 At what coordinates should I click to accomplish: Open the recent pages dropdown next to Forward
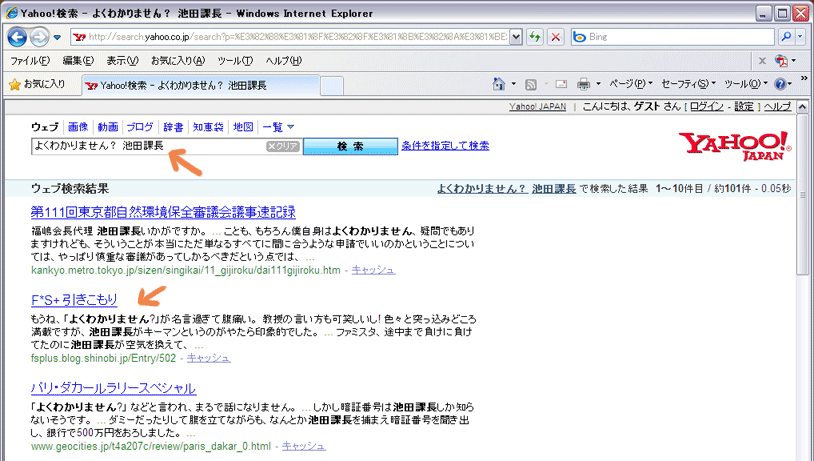click(57, 37)
